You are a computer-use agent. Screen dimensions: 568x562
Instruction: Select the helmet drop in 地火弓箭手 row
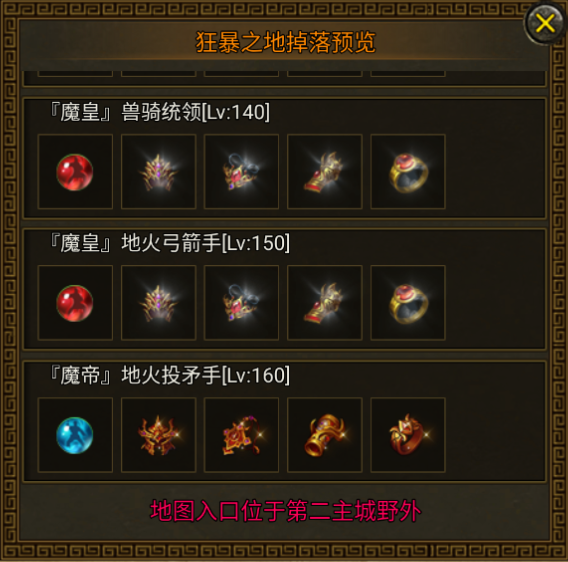pyautogui.click(x=158, y=303)
